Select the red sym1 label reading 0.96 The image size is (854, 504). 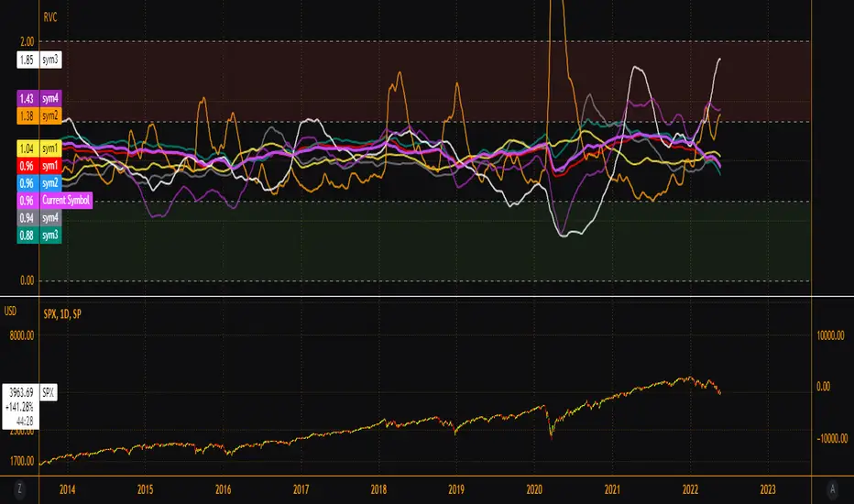[x=39, y=166]
